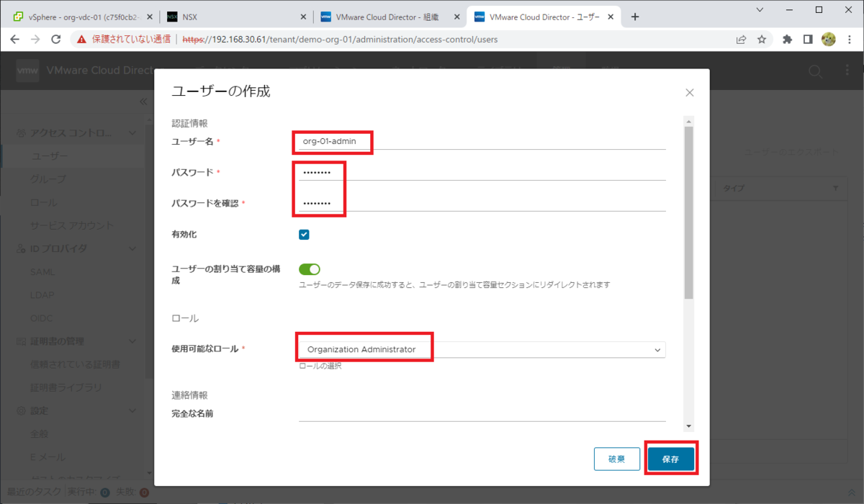Click the dialog scrollbar up arrow
The width and height of the screenshot is (864, 504).
[x=689, y=122]
